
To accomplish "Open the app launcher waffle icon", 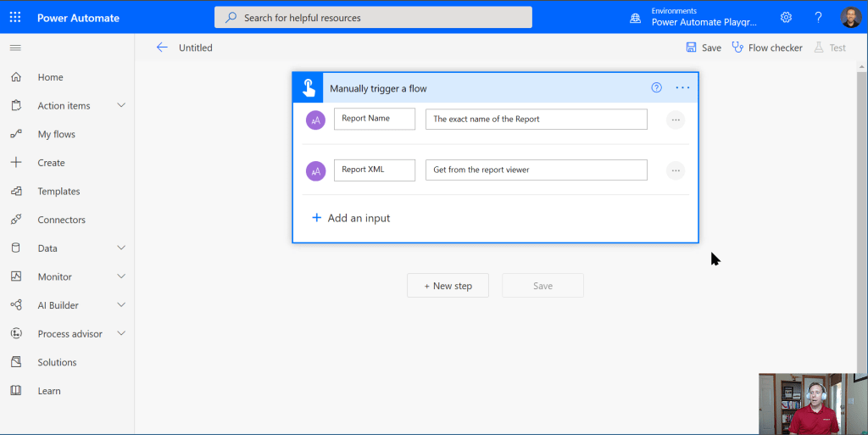I will pyautogui.click(x=15, y=17).
